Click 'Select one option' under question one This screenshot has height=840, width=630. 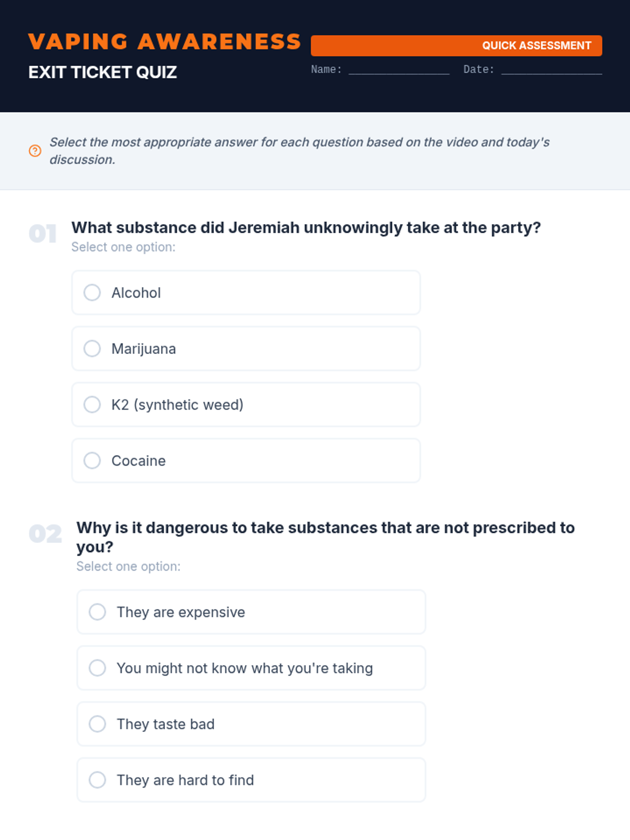pyautogui.click(x=123, y=247)
